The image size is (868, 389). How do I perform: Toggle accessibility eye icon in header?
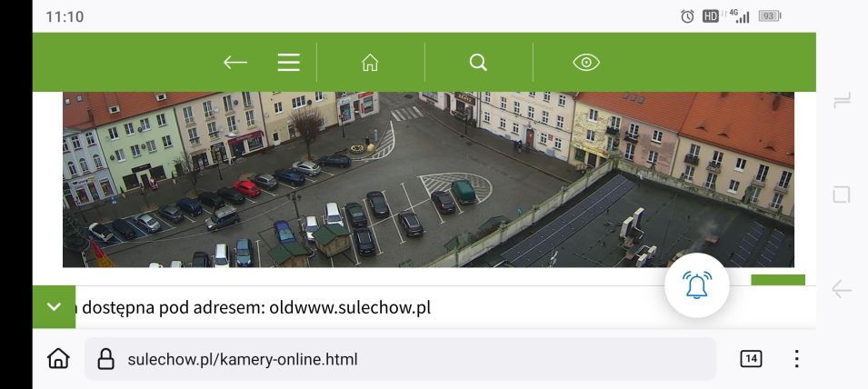pos(586,63)
